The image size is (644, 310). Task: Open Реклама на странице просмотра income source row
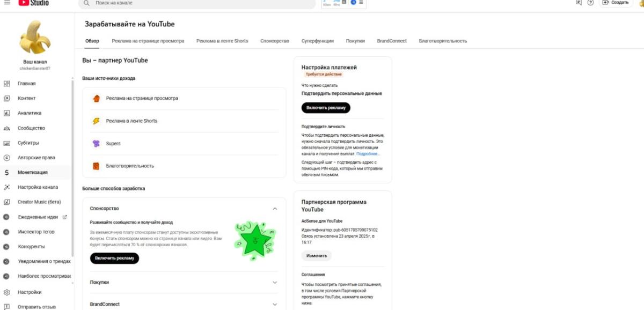(x=184, y=98)
